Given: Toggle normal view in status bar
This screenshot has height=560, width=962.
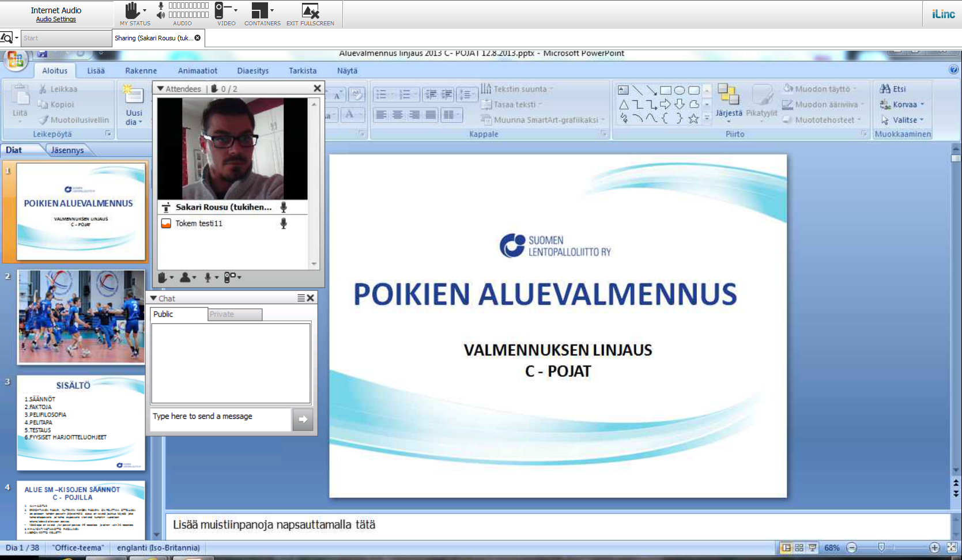Looking at the screenshot, I should pyautogui.click(x=786, y=548).
